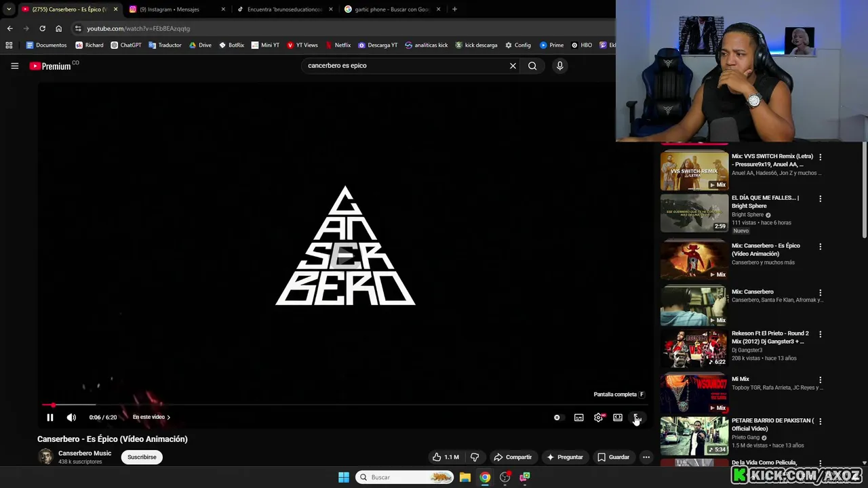The width and height of the screenshot is (868, 488).
Task: Open more actions ellipsis under video
Action: (646, 457)
